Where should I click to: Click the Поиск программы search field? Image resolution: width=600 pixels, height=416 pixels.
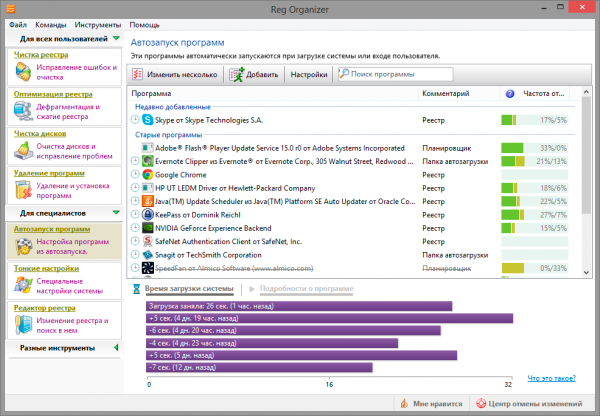(x=396, y=74)
